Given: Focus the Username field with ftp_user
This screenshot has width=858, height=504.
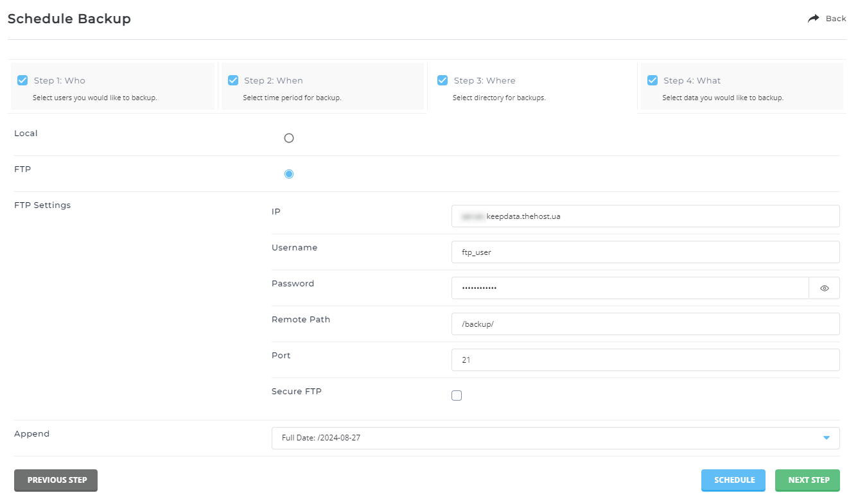Looking at the screenshot, I should pos(645,252).
